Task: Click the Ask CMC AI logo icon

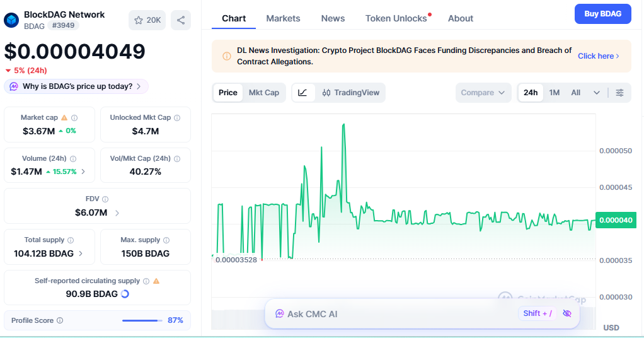Action: point(280,314)
